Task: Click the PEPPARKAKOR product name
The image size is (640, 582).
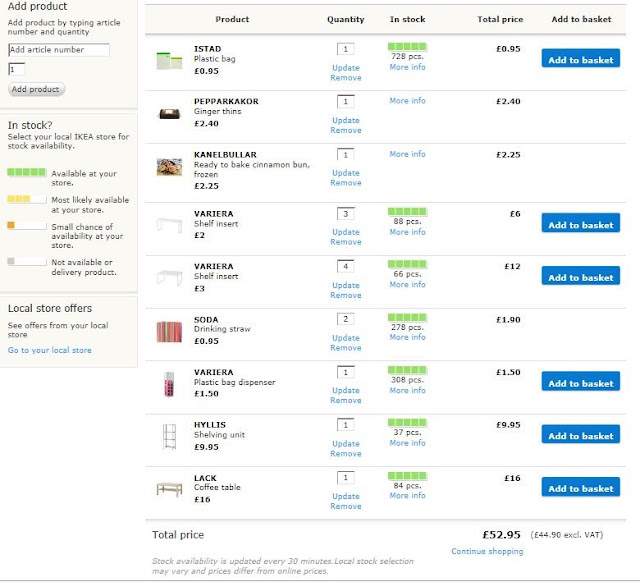Action: coord(226,101)
